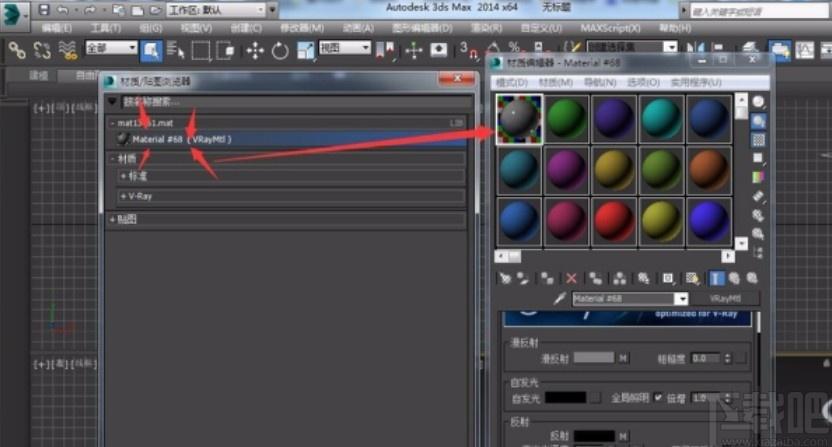Click the Video Color Check icon
Image resolution: width=832 pixels, height=447 pixels.
(759, 177)
